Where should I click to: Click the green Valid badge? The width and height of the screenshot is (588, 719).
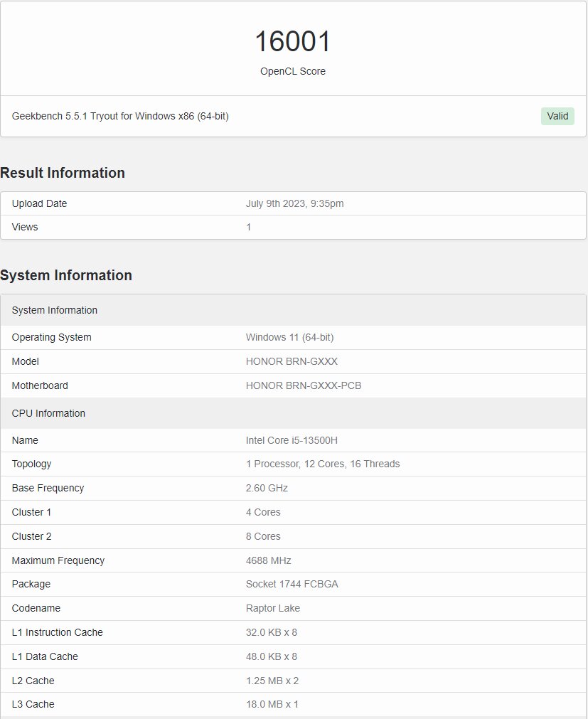click(557, 116)
